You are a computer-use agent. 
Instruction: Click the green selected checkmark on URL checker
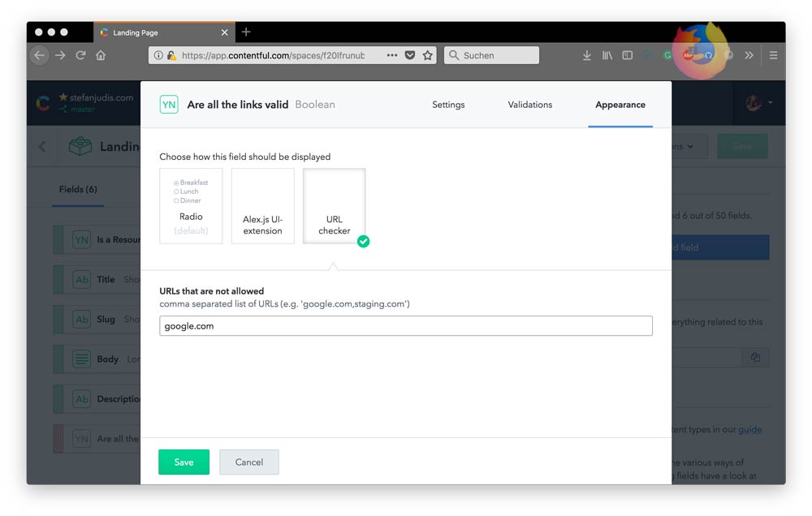[364, 241]
